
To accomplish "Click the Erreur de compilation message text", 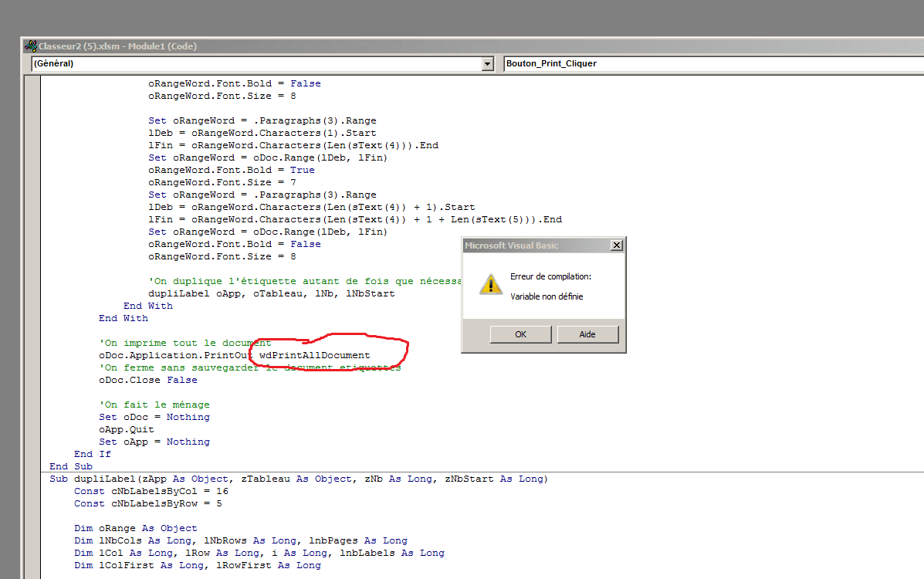I will (550, 276).
